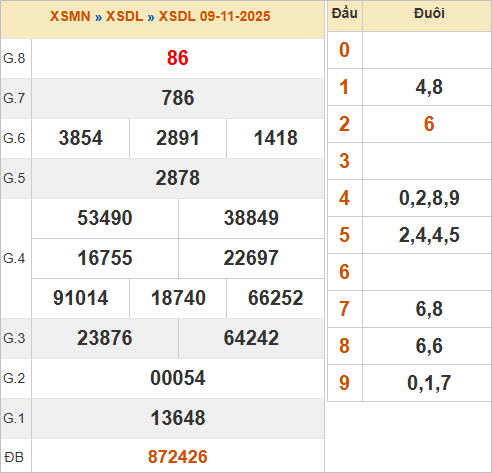
Task: Click the G.4 number 38849
Action: [x=251, y=218]
